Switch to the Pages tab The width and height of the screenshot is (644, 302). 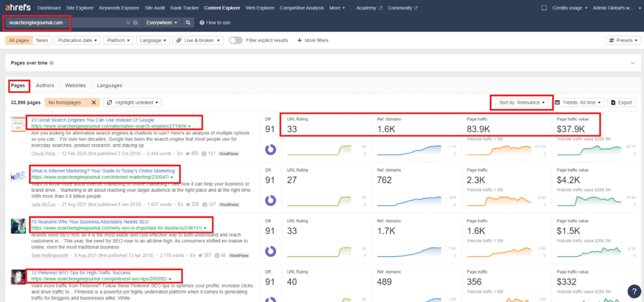pos(18,86)
